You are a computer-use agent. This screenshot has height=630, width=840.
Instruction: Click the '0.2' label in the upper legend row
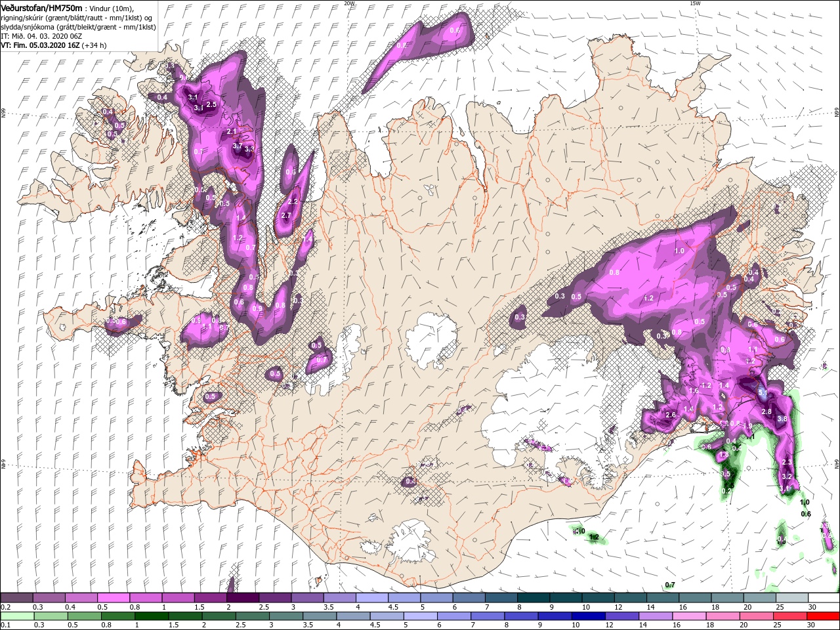pyautogui.click(x=5, y=607)
